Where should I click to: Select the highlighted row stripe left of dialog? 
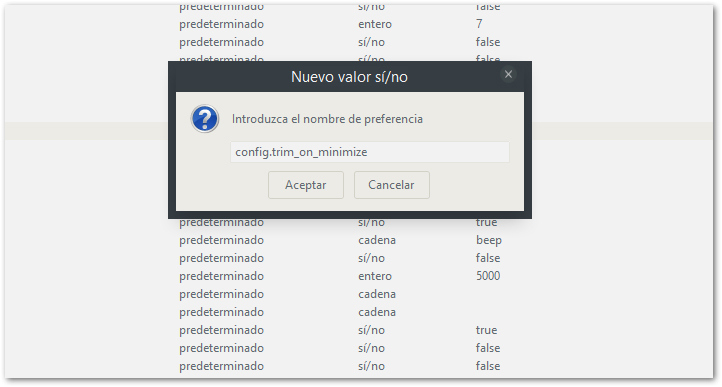tap(87, 131)
